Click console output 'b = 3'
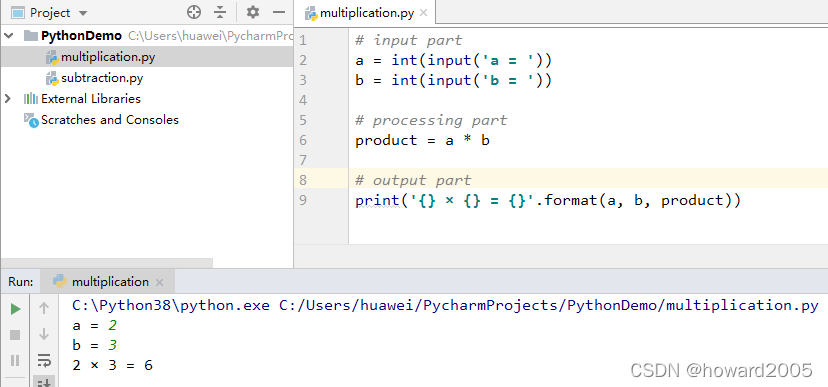The height and width of the screenshot is (387, 828). (95, 345)
